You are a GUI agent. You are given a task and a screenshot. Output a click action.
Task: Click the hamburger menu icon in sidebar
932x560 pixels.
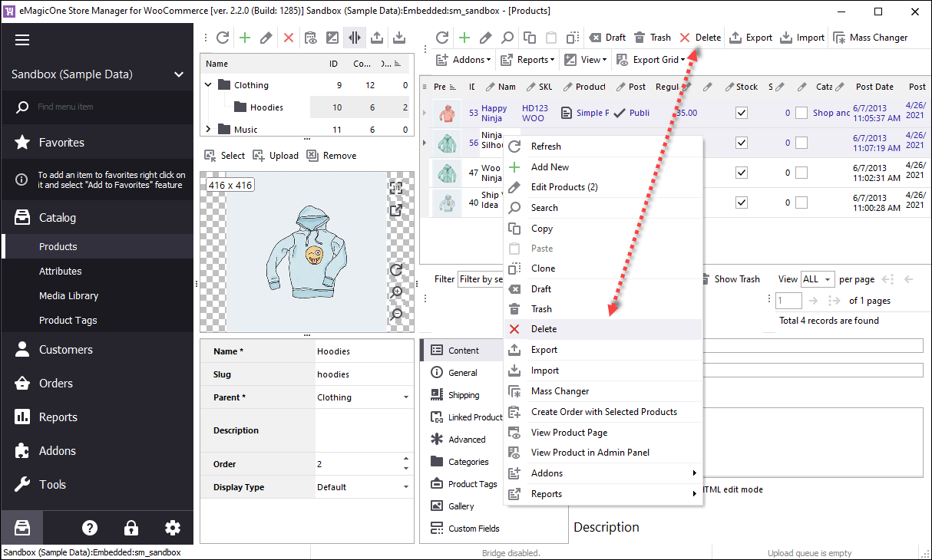[22, 40]
